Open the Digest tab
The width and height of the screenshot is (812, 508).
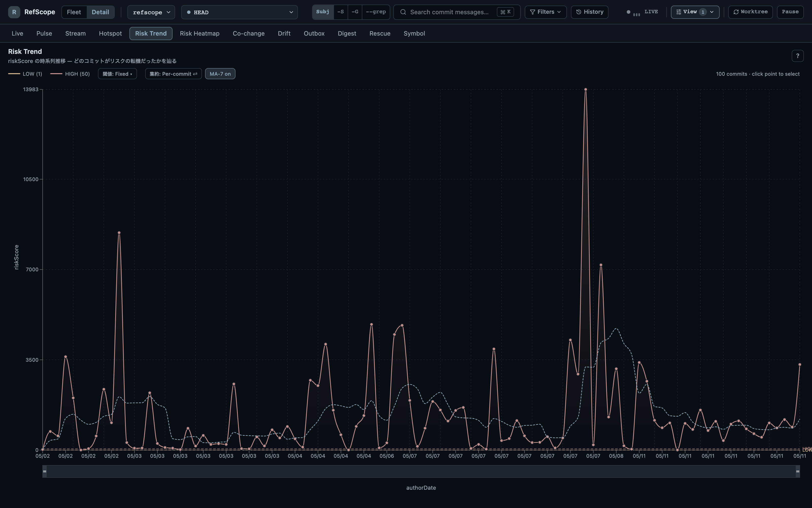(347, 34)
